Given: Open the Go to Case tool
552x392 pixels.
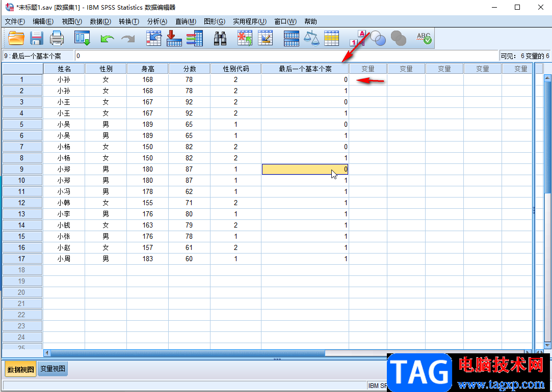Looking at the screenshot, I should pos(153,38).
